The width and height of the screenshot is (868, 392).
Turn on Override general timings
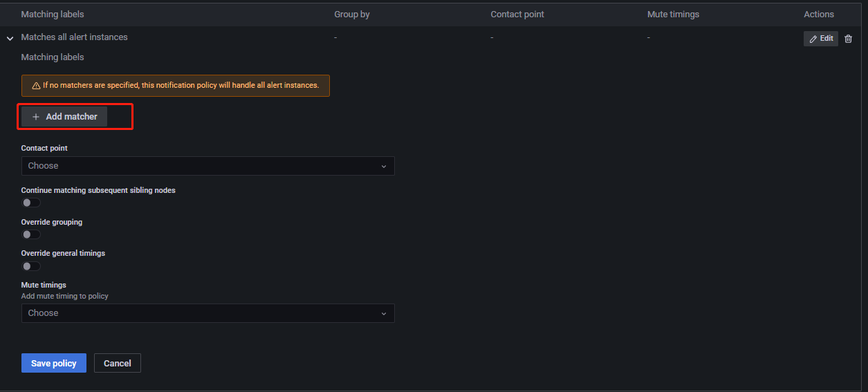(31, 266)
